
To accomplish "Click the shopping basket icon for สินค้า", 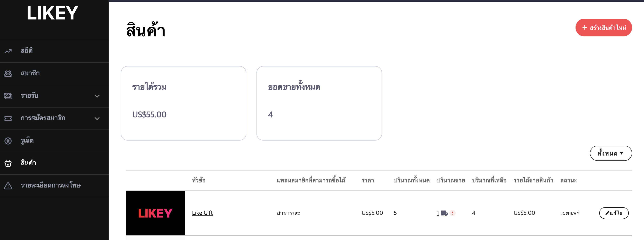I will pyautogui.click(x=8, y=163).
